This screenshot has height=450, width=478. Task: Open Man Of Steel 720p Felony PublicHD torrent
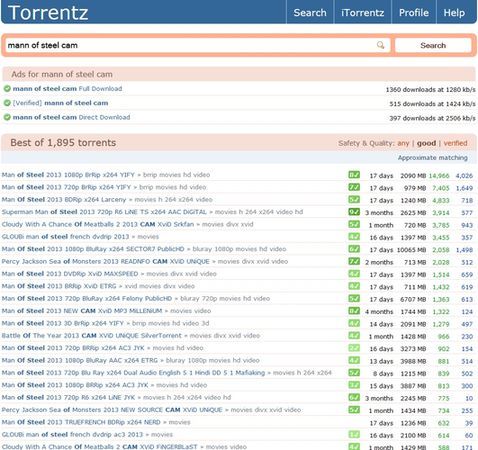point(87,298)
